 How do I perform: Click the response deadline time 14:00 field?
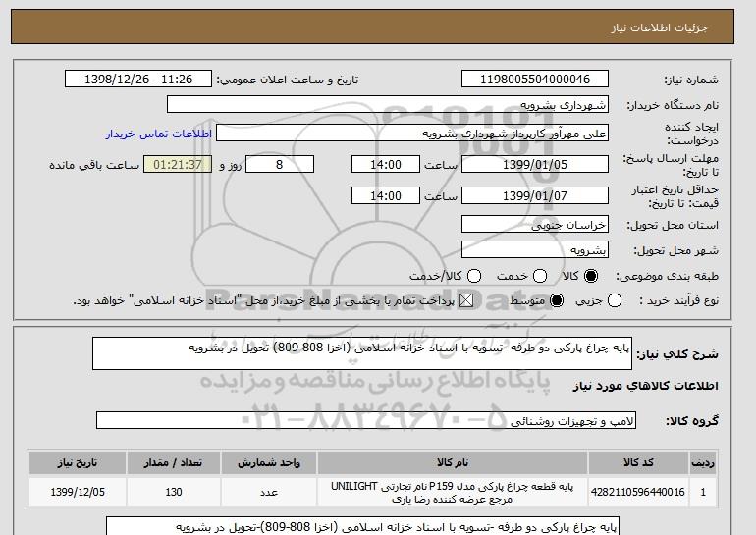[x=386, y=164]
